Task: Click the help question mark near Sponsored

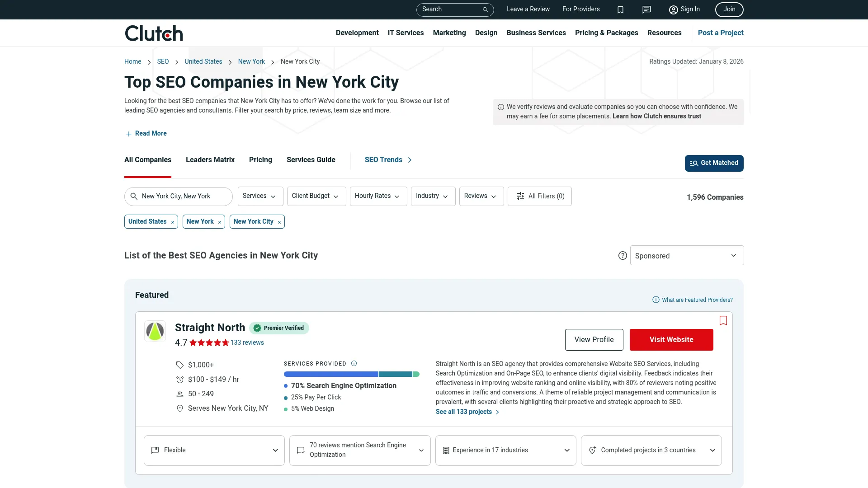Action: pos(623,255)
